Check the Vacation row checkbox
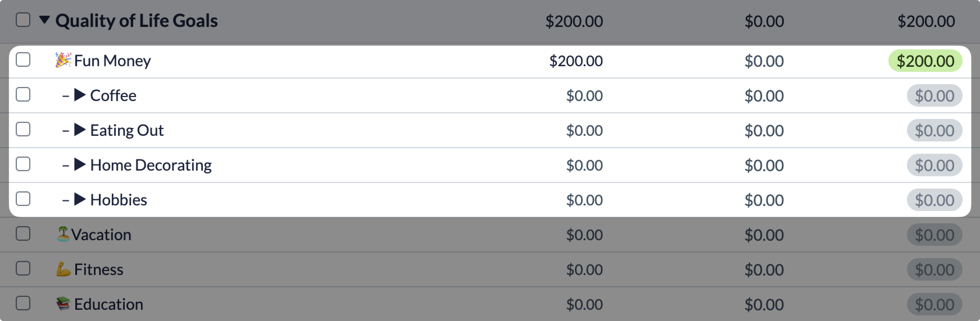980x321 pixels. (x=23, y=234)
